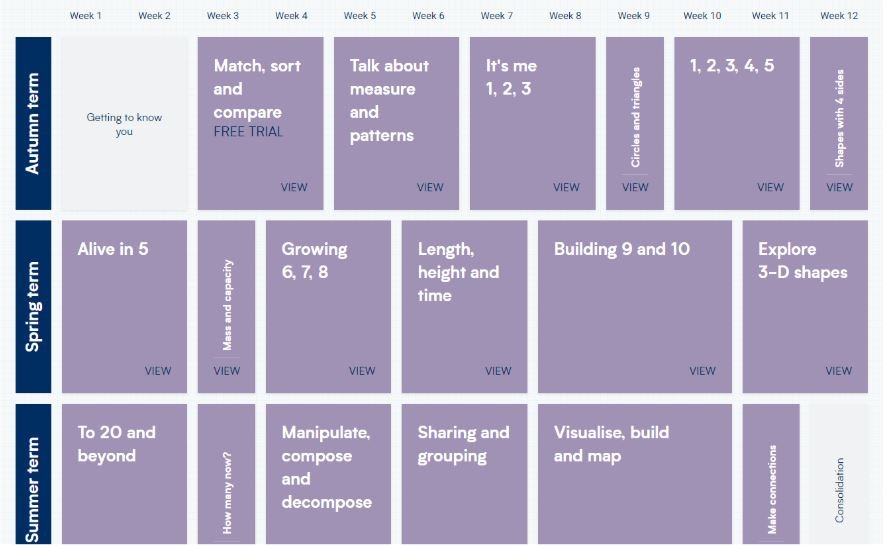Open VIEW for Building 9 and 10
Screen dimensions: 888x545
702,371
